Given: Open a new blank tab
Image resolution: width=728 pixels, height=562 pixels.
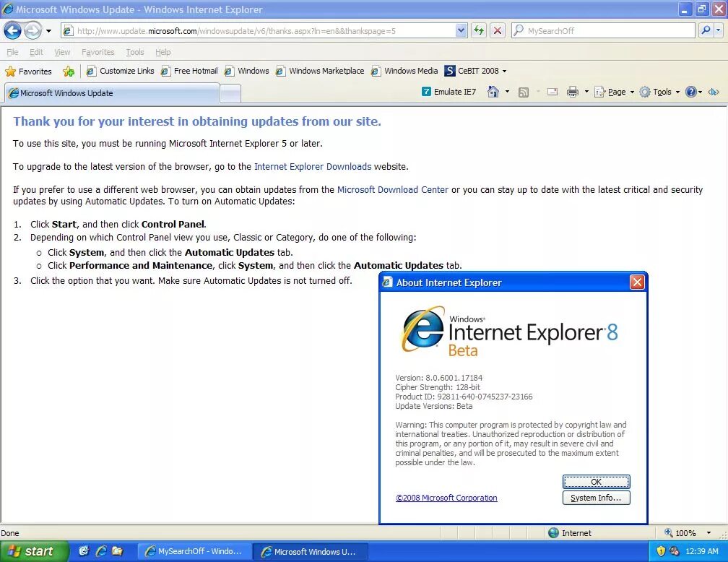Looking at the screenshot, I should click(230, 94).
